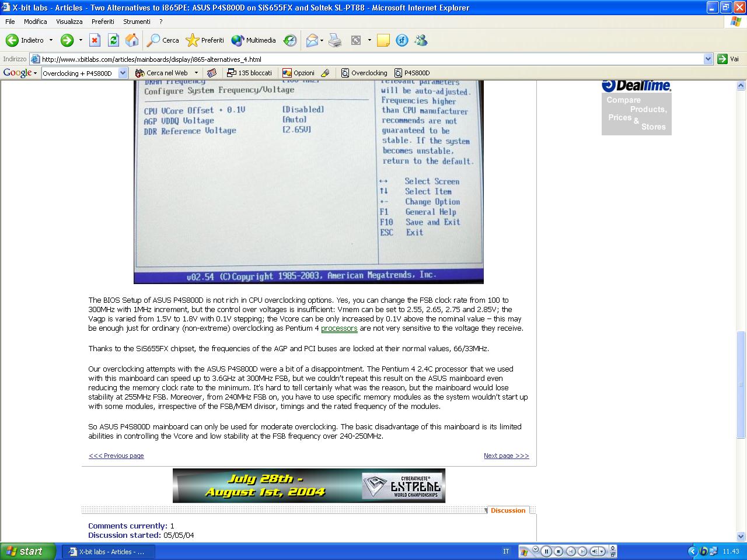747x560 pixels.
Task: Click the network connection tray icon
Action: tap(714, 551)
